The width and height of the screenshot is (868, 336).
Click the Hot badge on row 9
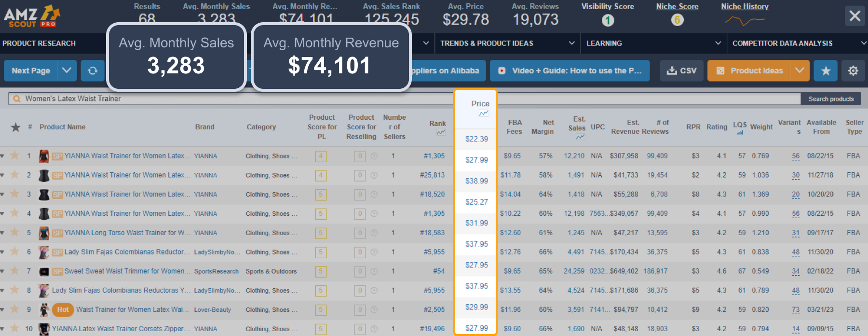pyautogui.click(x=63, y=309)
